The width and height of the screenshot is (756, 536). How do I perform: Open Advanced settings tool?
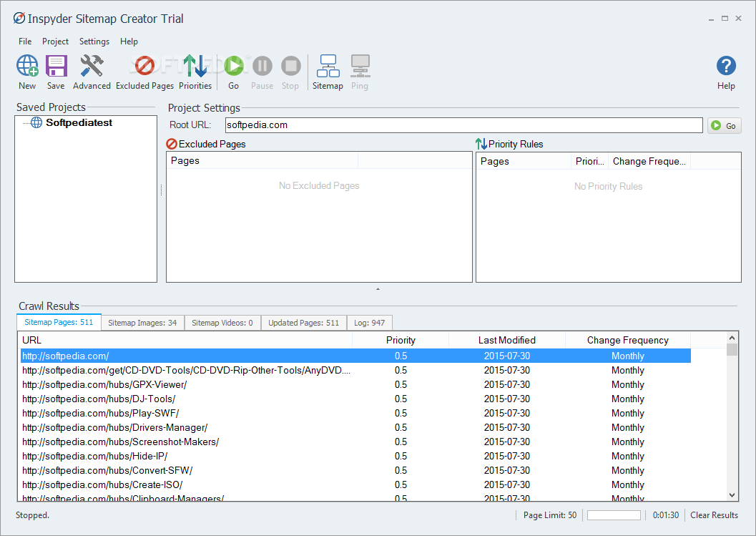pyautogui.click(x=92, y=72)
